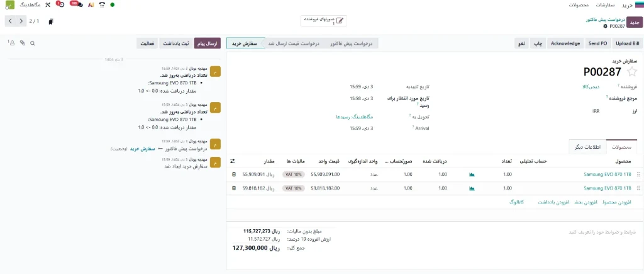
Task: Open column settings adjust icon in table header
Action: [233, 161]
